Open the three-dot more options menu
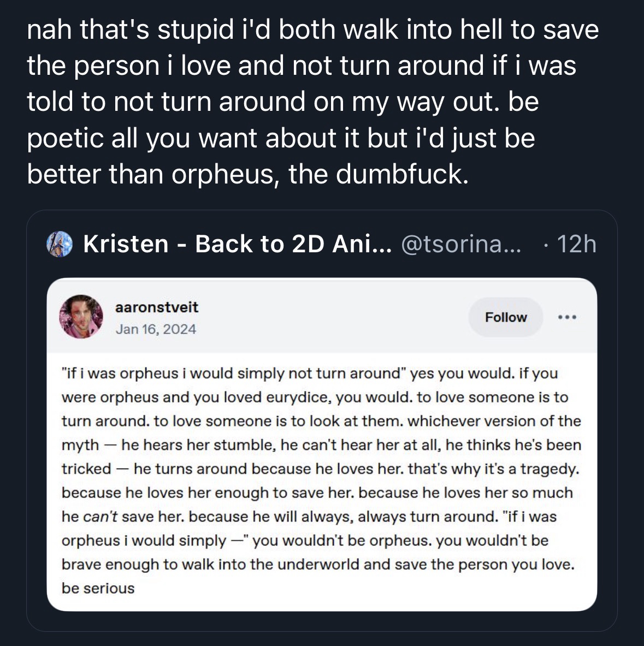 coord(568,317)
